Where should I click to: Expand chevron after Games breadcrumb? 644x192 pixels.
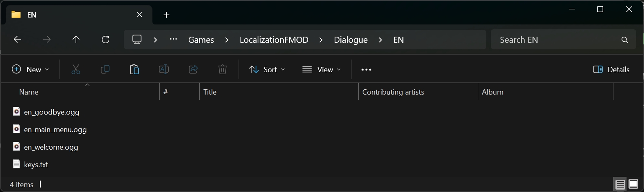pos(227,40)
